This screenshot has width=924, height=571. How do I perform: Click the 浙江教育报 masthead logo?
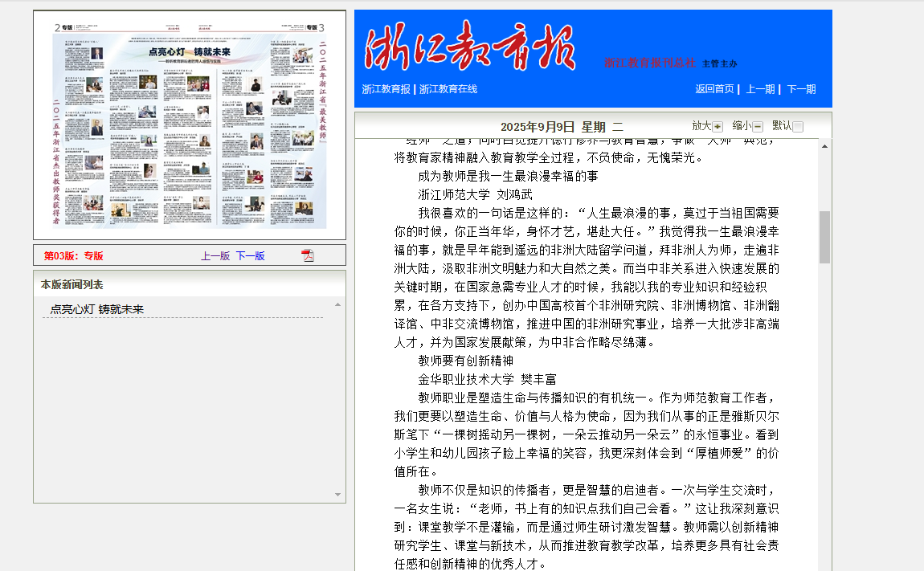click(470, 47)
